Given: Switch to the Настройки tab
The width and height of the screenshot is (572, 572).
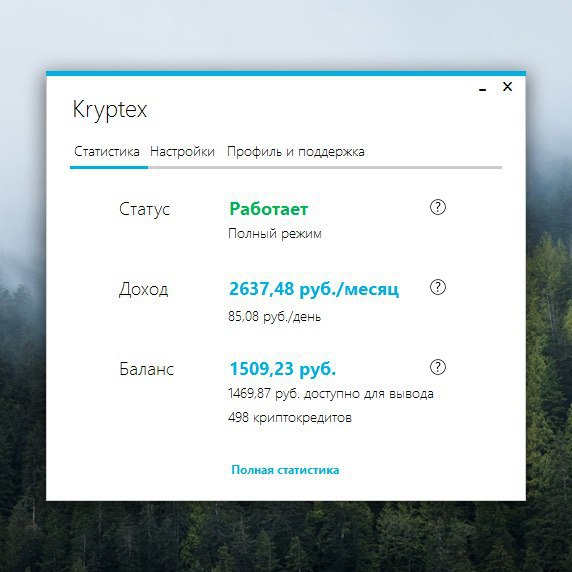Looking at the screenshot, I should click(x=182, y=151).
